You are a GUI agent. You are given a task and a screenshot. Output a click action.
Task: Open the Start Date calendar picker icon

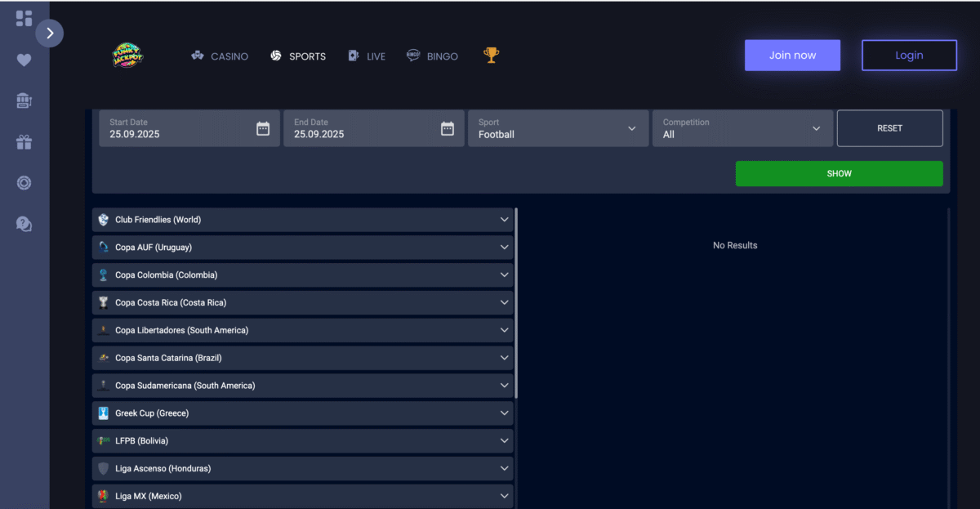tap(263, 128)
